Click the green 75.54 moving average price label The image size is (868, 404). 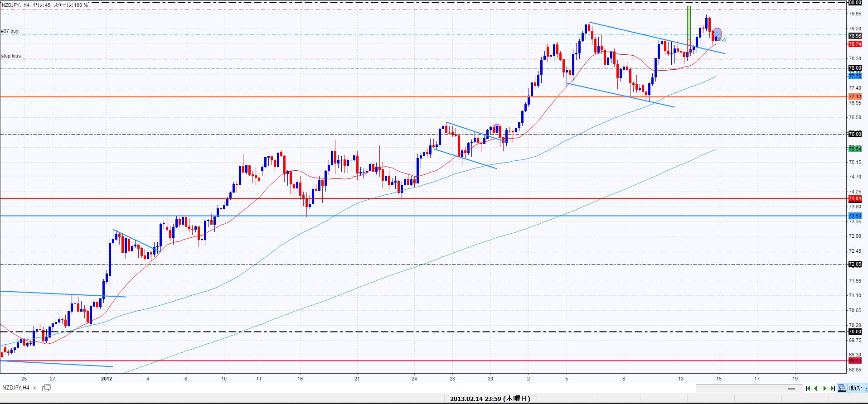pyautogui.click(x=854, y=149)
